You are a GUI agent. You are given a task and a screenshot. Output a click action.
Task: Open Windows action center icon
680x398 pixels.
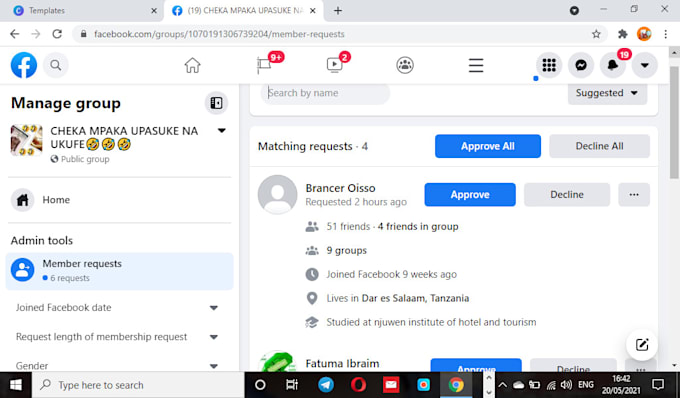tap(658, 385)
